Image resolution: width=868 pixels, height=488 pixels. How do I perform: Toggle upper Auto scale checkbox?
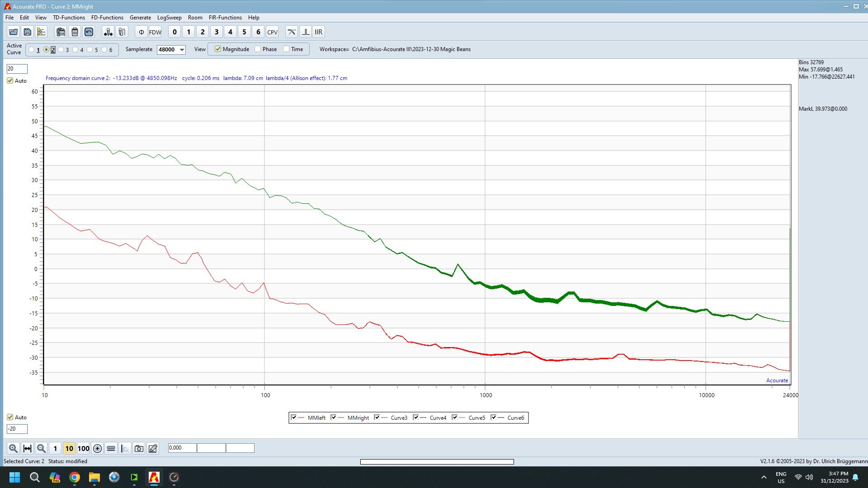coord(10,81)
